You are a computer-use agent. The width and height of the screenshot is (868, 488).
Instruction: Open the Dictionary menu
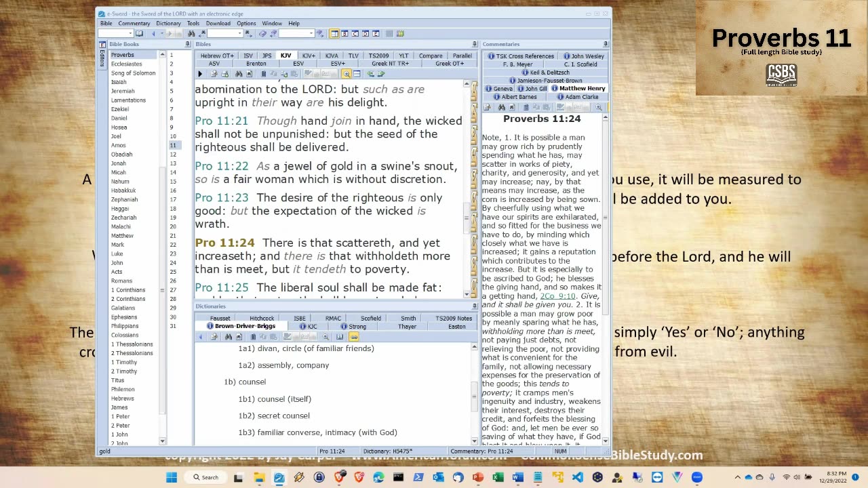pos(168,23)
